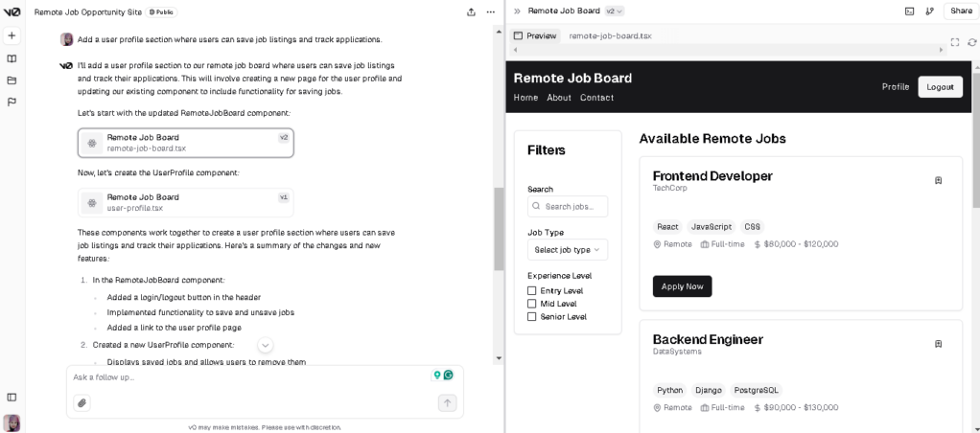This screenshot has height=433, width=980.
Task: Enable the Entry Level checkbox
Action: coord(532,291)
